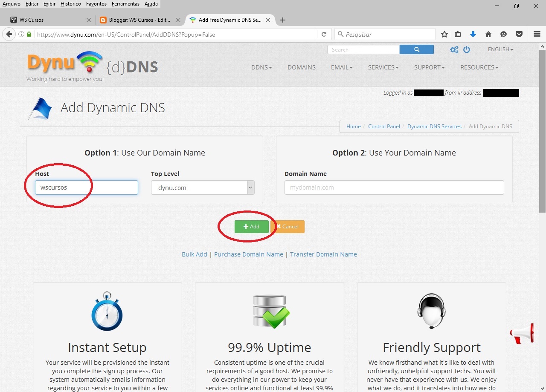Click the headset Friendly Support icon
This screenshot has height=392, width=546.
click(432, 311)
